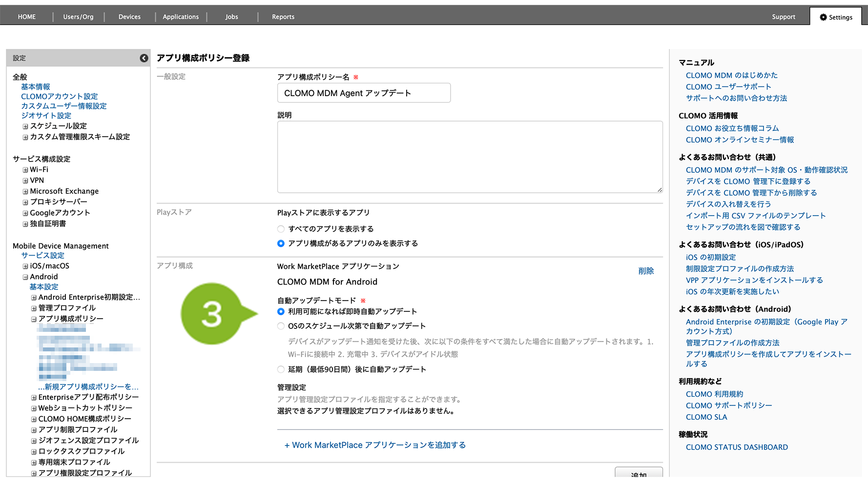Image resolution: width=868 pixels, height=488 pixels.
Task: Select すべてのアプリを表示する radio option
Action: click(281, 229)
